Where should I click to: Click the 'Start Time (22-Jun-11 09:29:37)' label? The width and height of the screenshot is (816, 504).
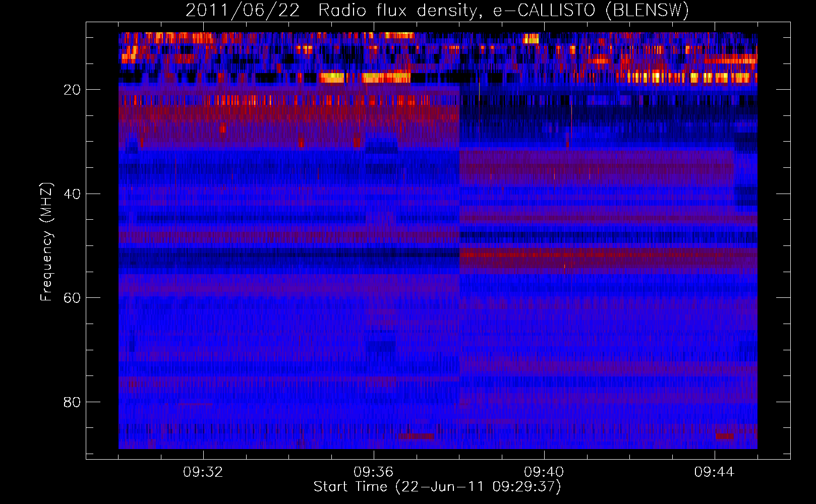437,487
